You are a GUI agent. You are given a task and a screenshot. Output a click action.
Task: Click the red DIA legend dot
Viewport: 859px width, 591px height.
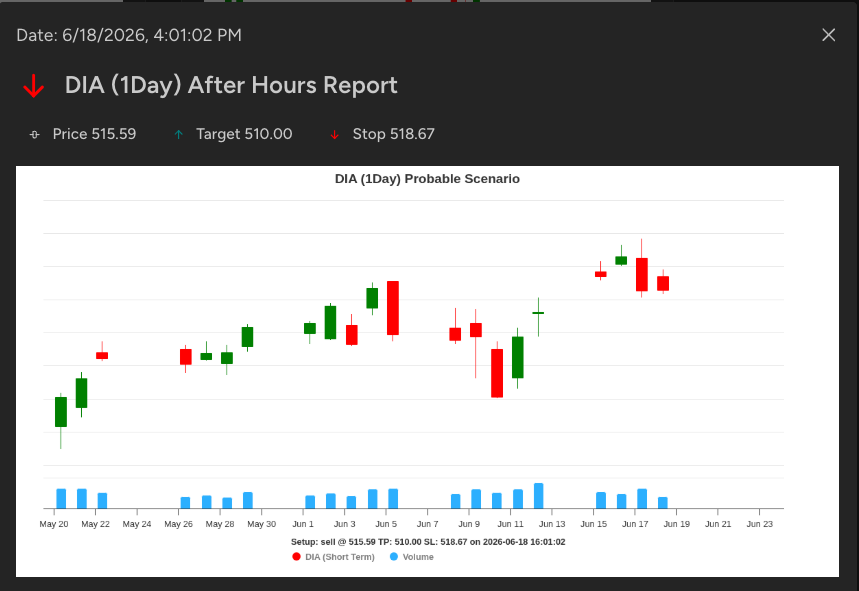pos(296,556)
